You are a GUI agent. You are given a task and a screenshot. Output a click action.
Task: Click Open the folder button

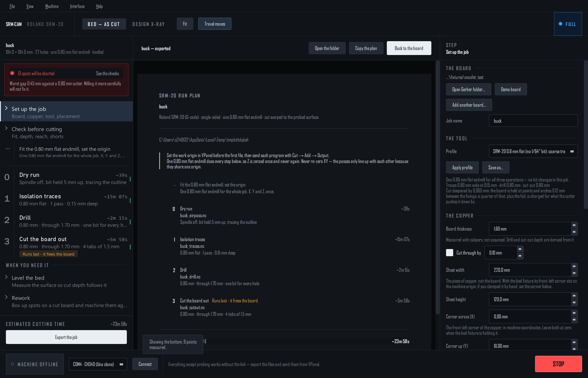[327, 48]
